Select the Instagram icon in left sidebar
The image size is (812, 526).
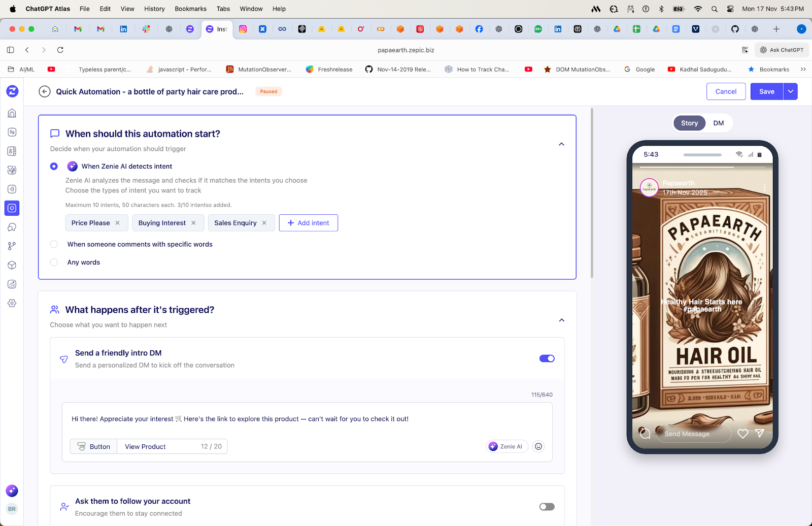(12, 208)
